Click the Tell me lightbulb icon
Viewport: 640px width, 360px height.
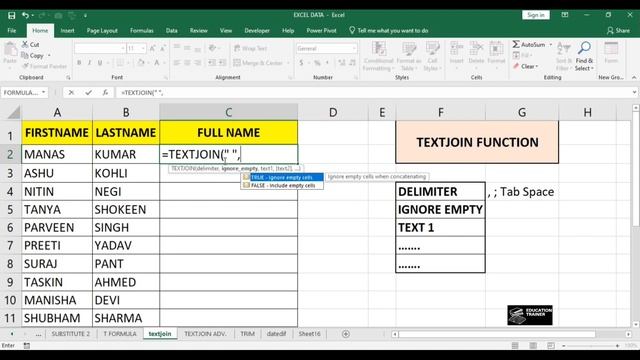[x=352, y=30]
